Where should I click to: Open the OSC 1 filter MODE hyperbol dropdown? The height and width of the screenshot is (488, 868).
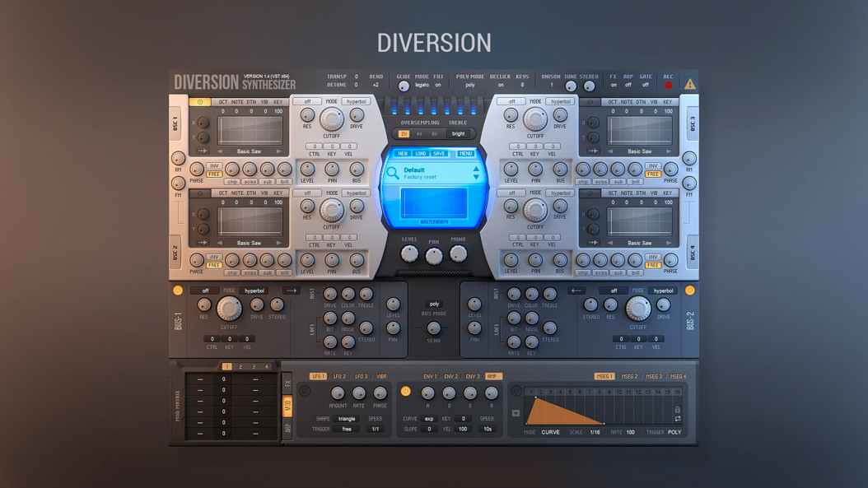pyautogui.click(x=356, y=102)
